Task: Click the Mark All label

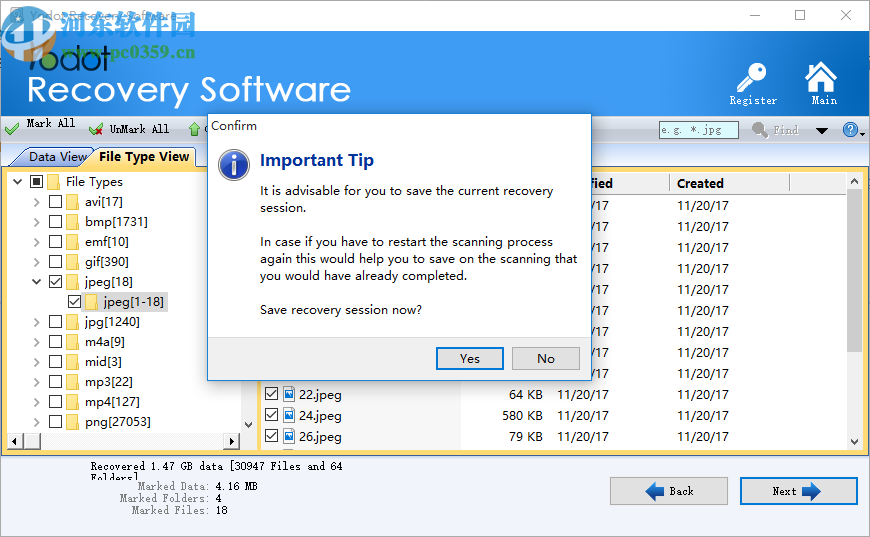Action: (51, 123)
